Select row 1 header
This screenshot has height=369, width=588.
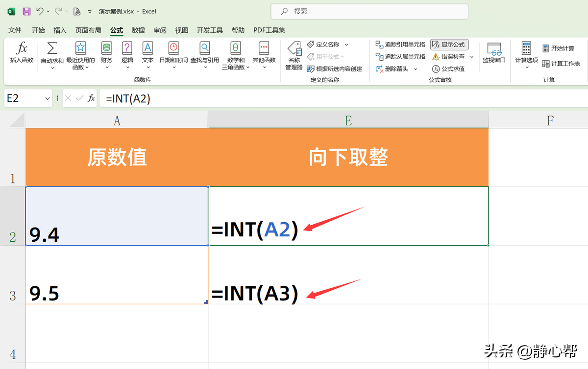pyautogui.click(x=13, y=157)
